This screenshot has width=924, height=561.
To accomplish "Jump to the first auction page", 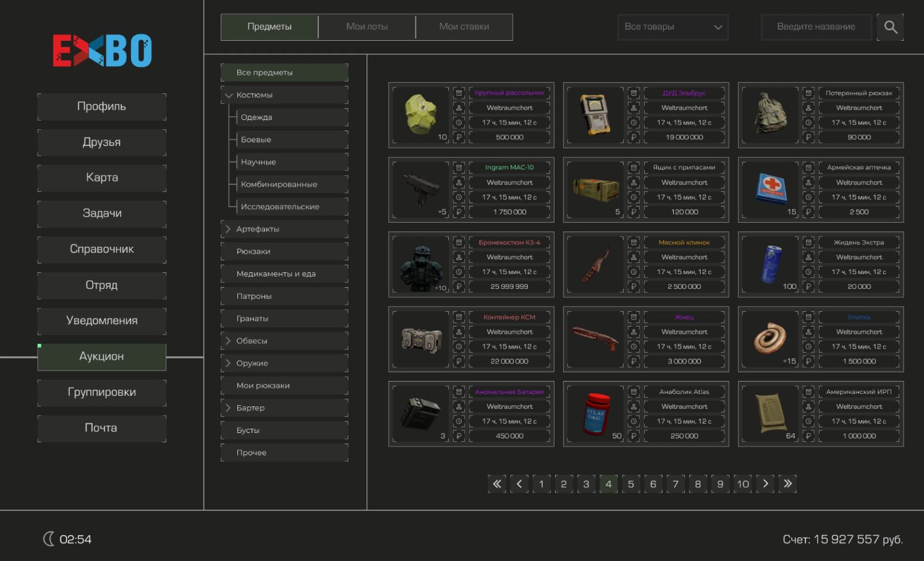I will (497, 484).
